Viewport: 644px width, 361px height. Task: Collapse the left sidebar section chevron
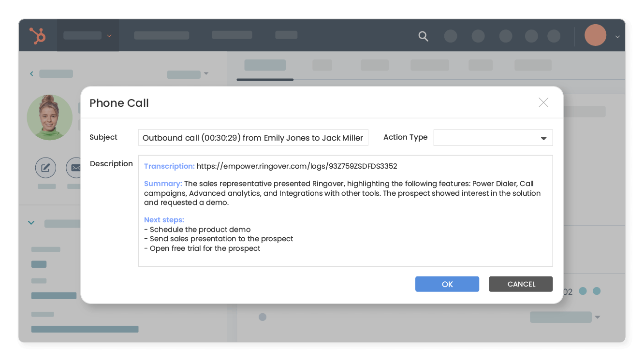(31, 223)
